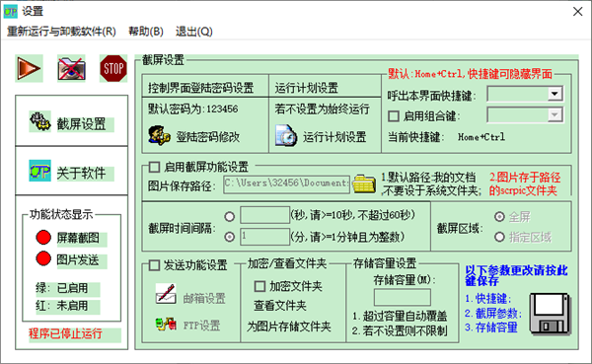Click the 登陆密码修改 label
This screenshot has height=364, width=592.
(208, 137)
